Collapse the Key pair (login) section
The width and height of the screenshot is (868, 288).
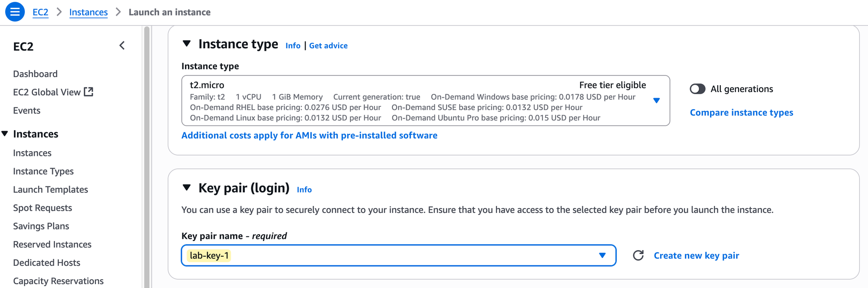click(x=187, y=188)
